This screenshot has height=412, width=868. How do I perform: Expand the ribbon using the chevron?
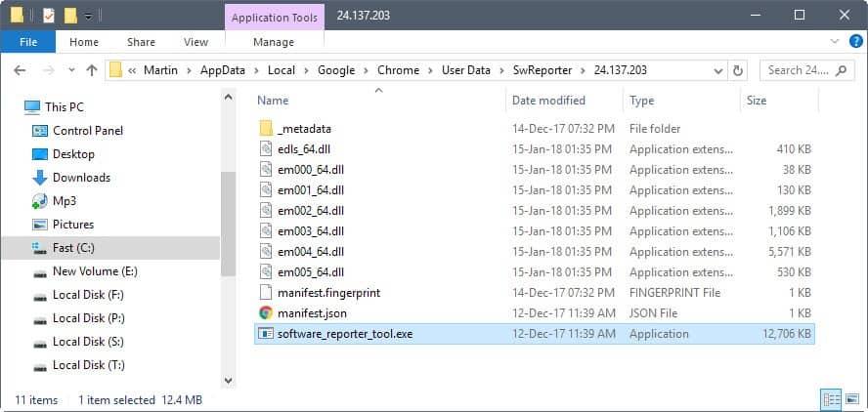[835, 41]
